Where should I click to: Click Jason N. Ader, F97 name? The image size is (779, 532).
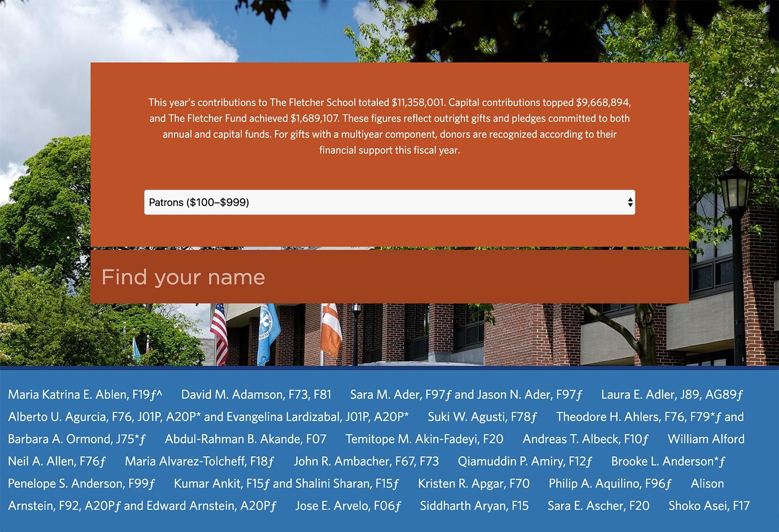(x=530, y=394)
